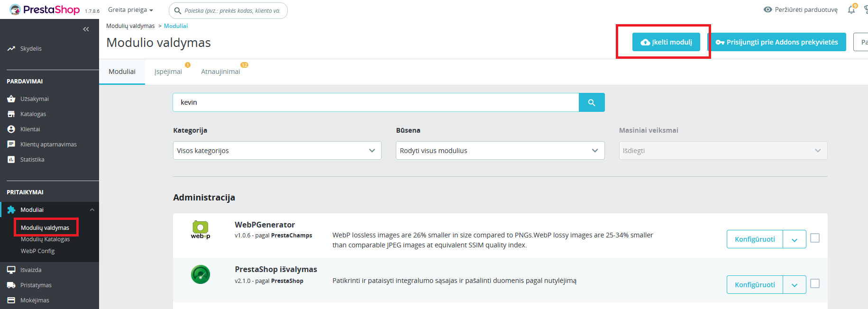
Task: Click Įkelti modulį upload button
Action: pyautogui.click(x=666, y=42)
